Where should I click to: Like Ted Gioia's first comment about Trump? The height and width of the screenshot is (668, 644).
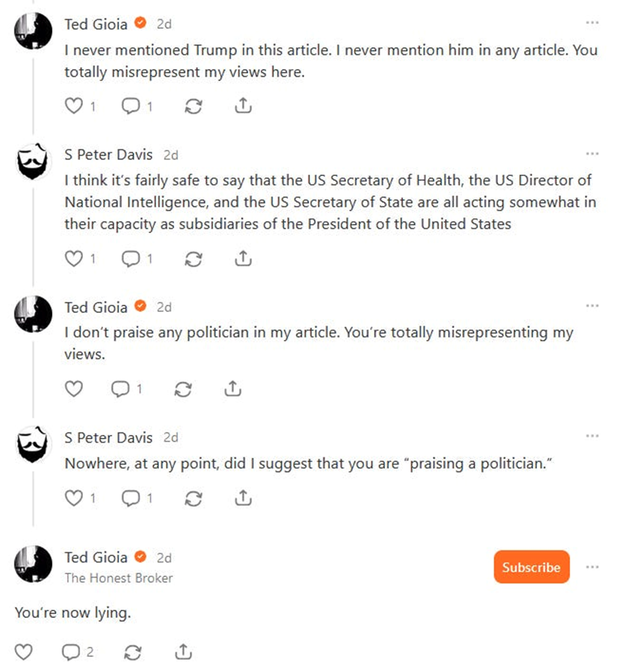pos(73,106)
